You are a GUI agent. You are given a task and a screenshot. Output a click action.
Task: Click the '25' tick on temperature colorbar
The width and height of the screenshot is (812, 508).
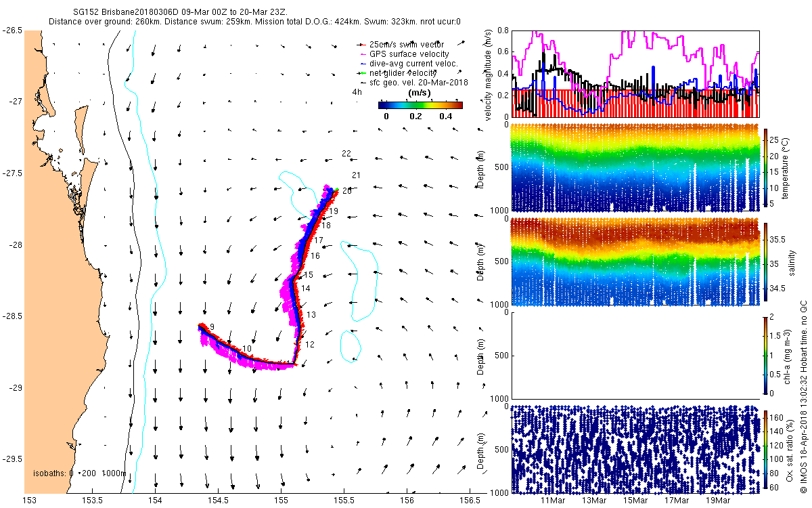point(774,139)
